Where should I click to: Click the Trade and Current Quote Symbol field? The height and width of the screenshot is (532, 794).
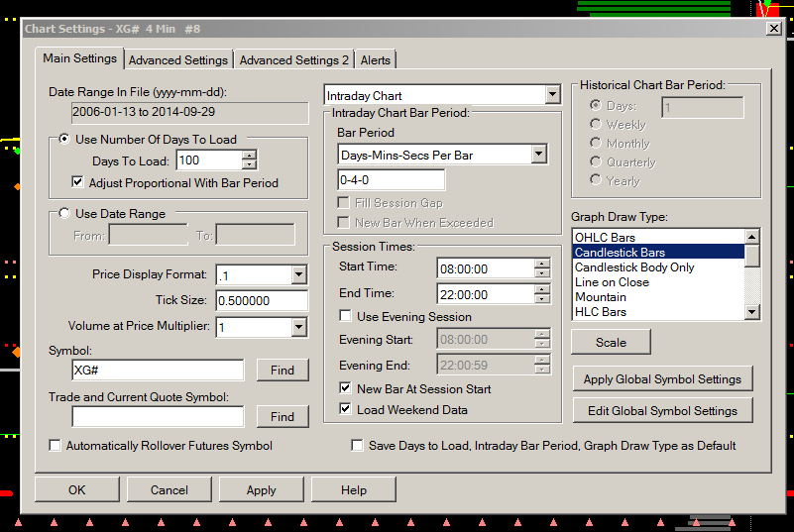[x=158, y=417]
